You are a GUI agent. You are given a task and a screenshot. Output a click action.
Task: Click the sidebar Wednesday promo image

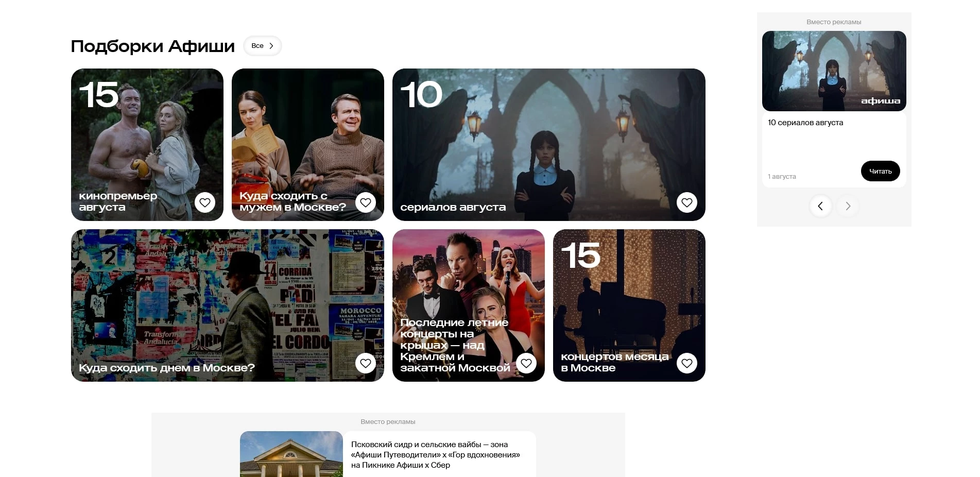click(x=834, y=71)
